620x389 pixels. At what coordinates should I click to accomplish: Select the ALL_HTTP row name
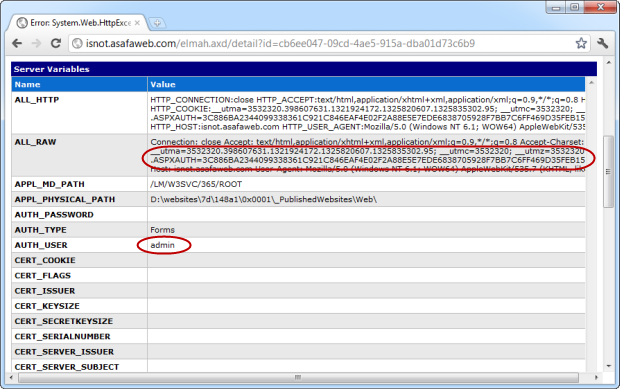click(37, 100)
